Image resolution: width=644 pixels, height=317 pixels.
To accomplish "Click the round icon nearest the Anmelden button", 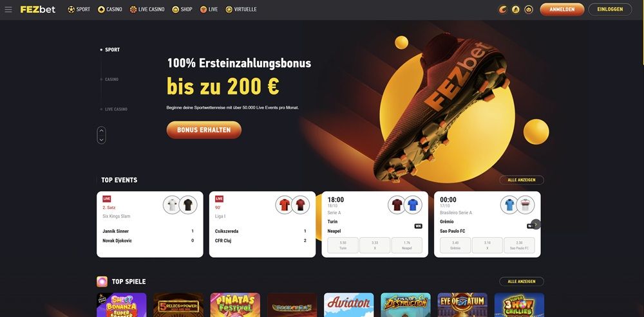I will (529, 10).
